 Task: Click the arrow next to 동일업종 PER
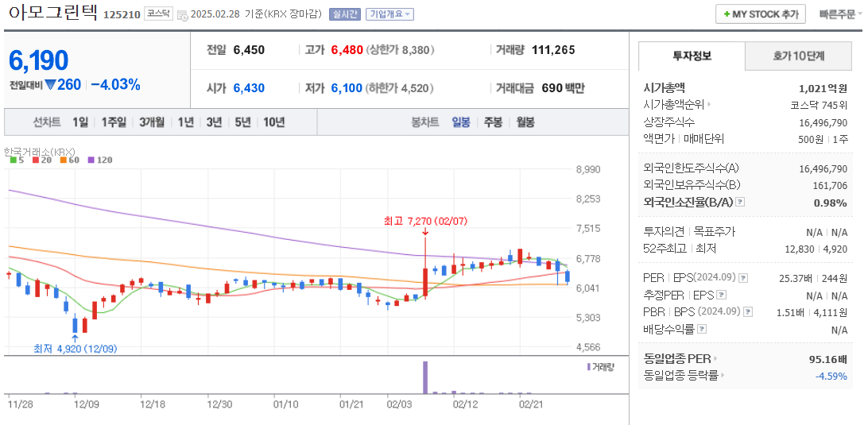715,358
